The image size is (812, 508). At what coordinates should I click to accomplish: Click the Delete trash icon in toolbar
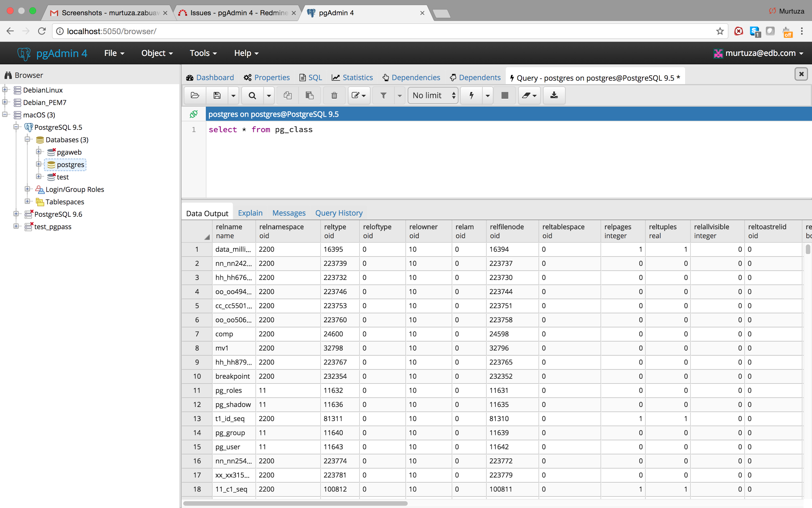click(334, 95)
